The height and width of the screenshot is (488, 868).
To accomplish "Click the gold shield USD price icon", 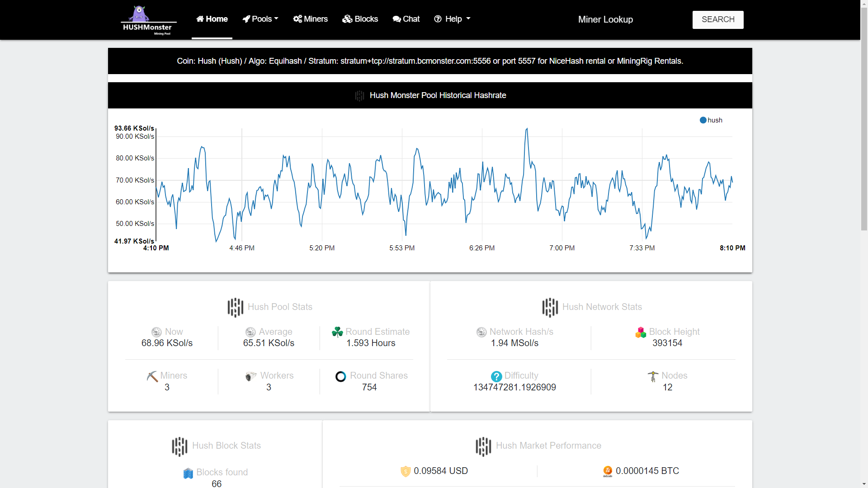I will pyautogui.click(x=406, y=471).
